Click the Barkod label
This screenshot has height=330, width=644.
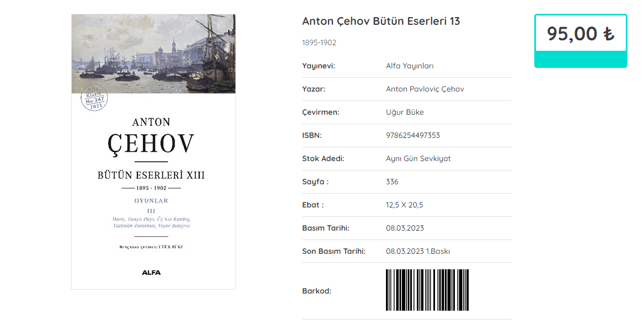(316, 291)
